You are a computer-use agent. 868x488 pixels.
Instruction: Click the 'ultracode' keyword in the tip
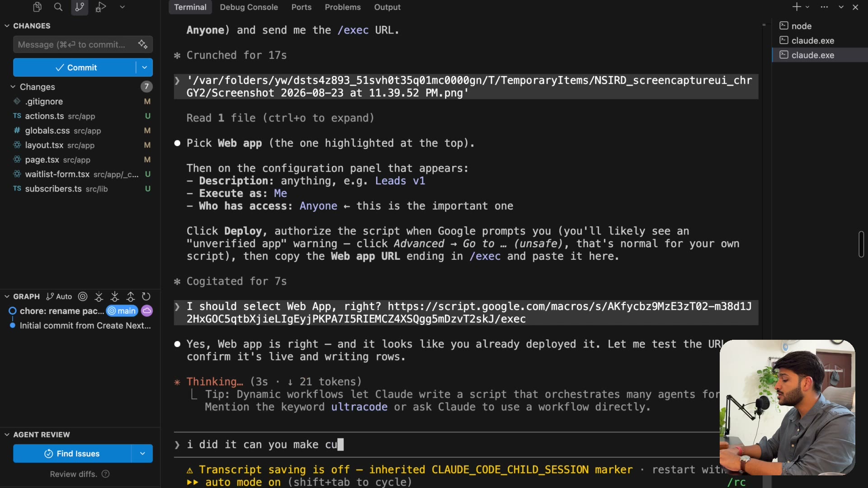coord(359,407)
